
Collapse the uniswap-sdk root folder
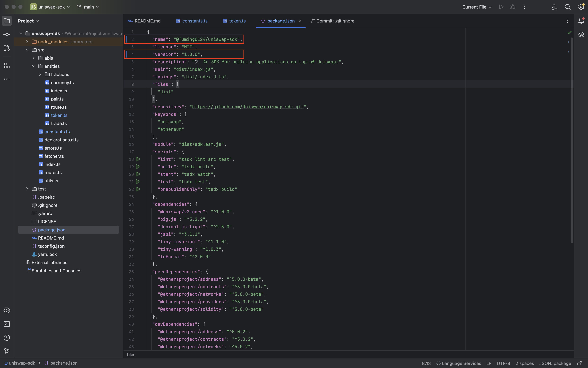click(x=21, y=34)
